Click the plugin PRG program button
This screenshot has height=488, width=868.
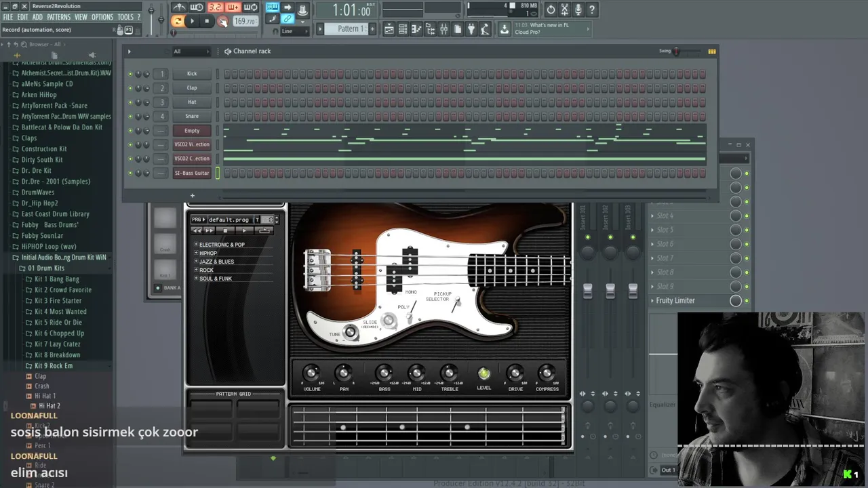click(197, 220)
